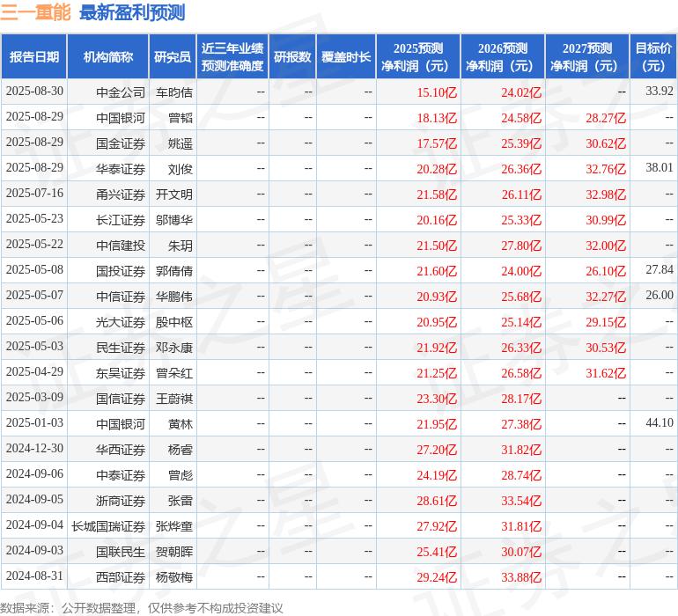Viewport: 678px width, 616px height.
Task: Select the heading 最新盈利预测
Action: coord(132,12)
